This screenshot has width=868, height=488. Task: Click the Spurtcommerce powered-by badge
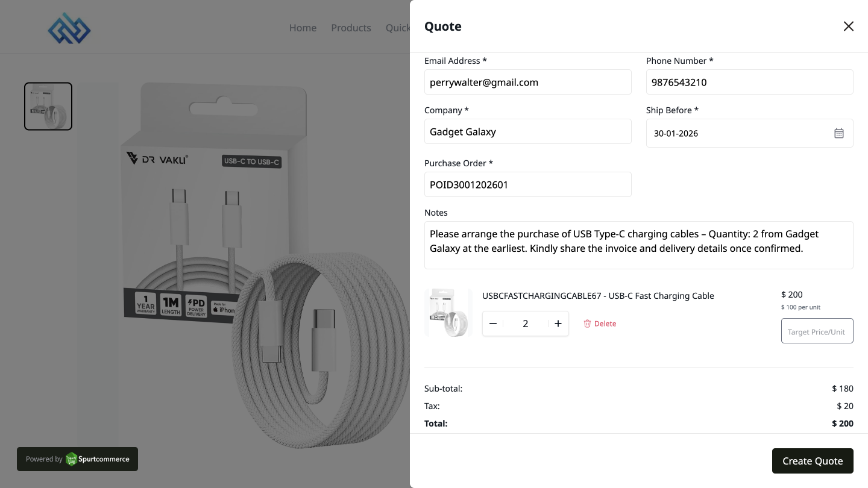pyautogui.click(x=77, y=459)
